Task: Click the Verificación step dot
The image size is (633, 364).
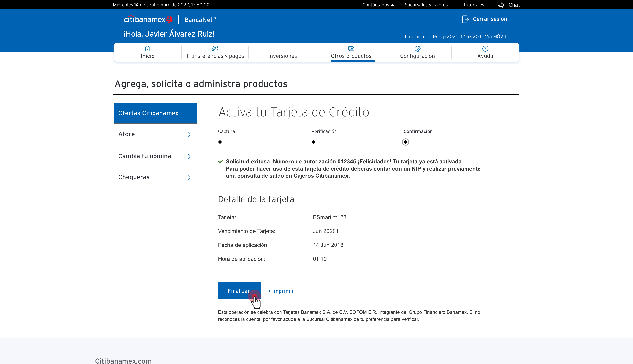Action: 313,142
